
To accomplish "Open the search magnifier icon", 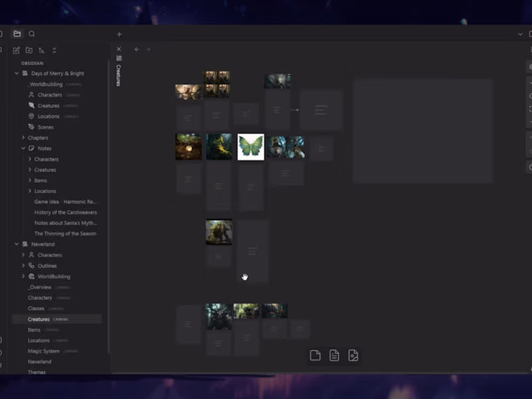I will pos(31,34).
